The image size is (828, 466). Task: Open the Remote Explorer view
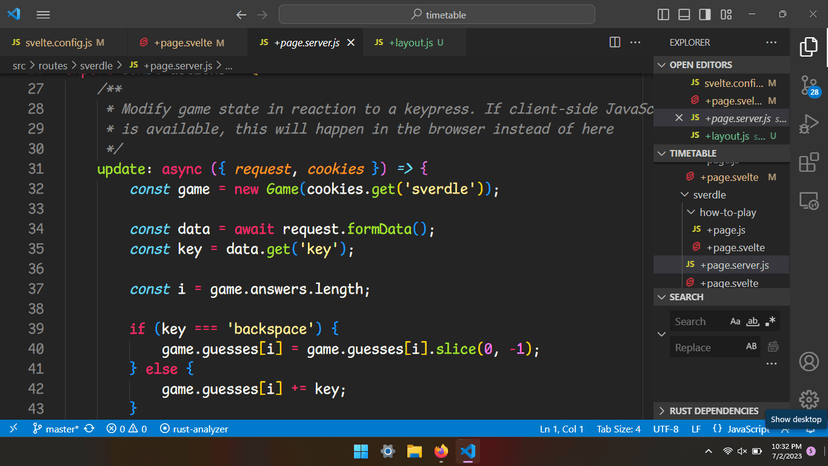tap(808, 200)
